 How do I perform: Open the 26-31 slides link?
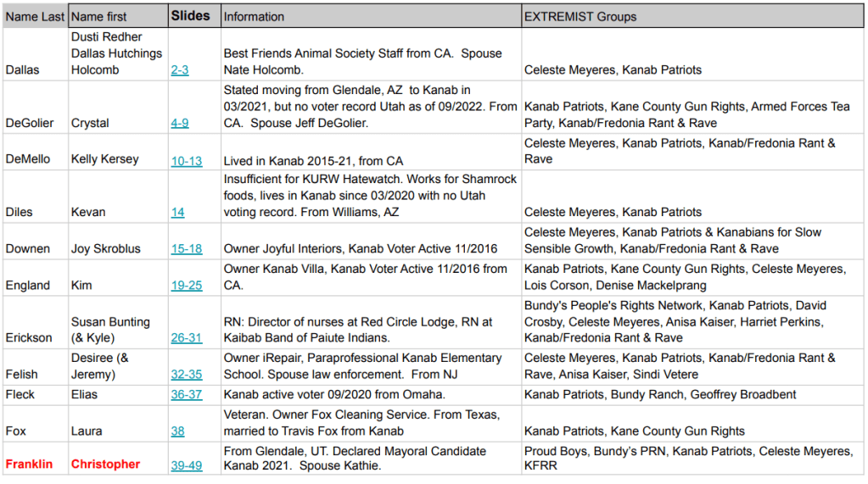[187, 338]
